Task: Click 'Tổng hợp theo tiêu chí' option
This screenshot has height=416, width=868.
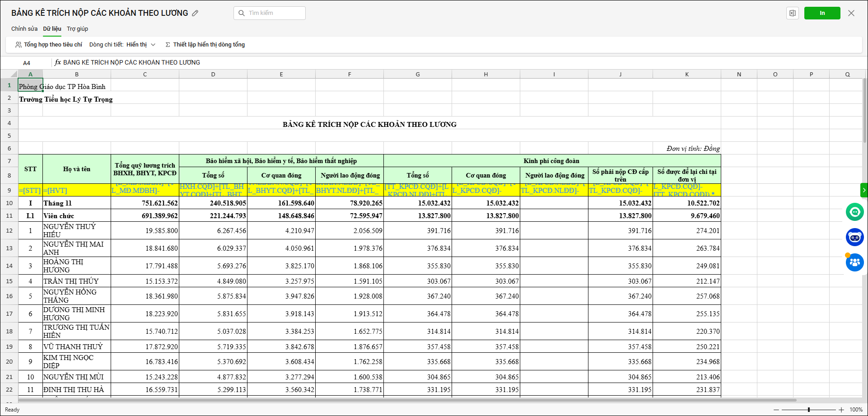Action: 49,45
